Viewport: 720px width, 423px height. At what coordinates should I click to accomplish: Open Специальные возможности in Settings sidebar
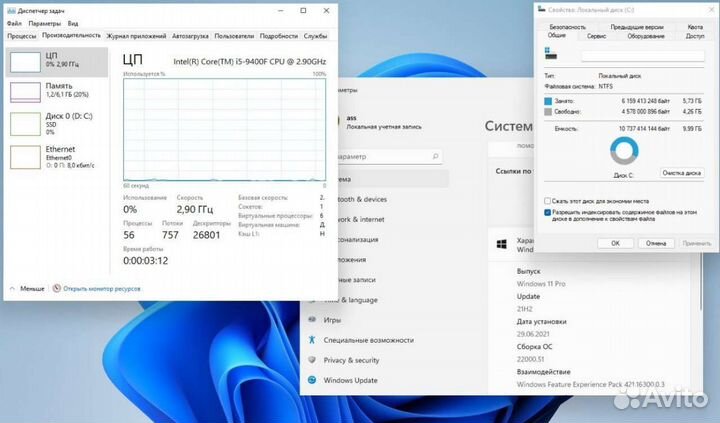pyautogui.click(x=369, y=340)
